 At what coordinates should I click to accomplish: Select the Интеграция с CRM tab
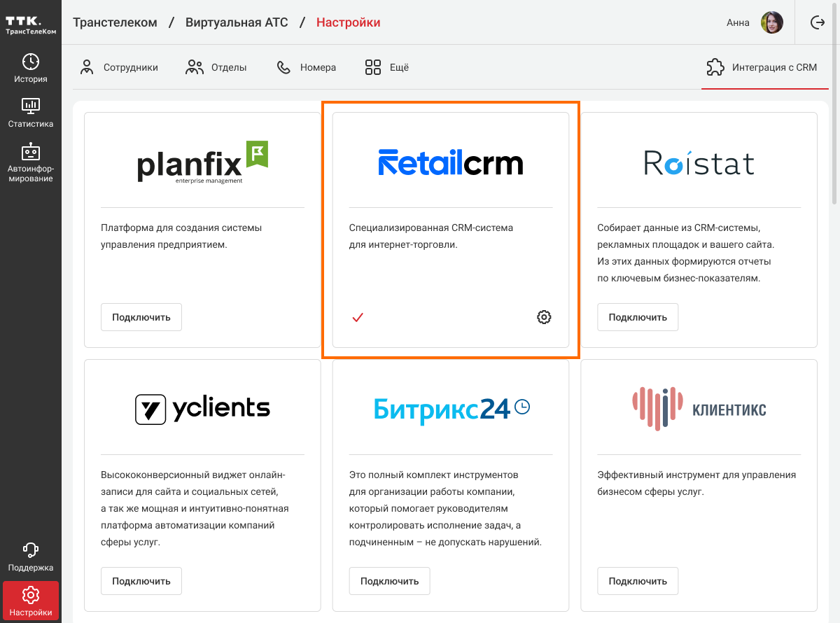(x=762, y=68)
